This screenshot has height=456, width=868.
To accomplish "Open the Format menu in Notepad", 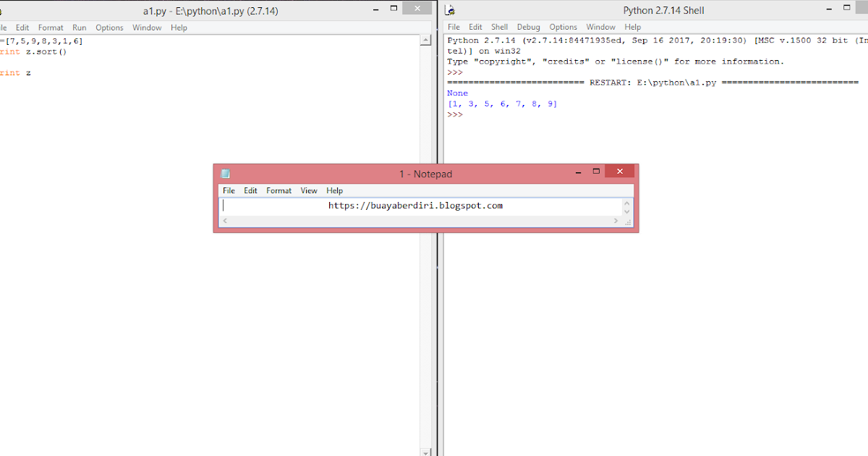I will (278, 190).
